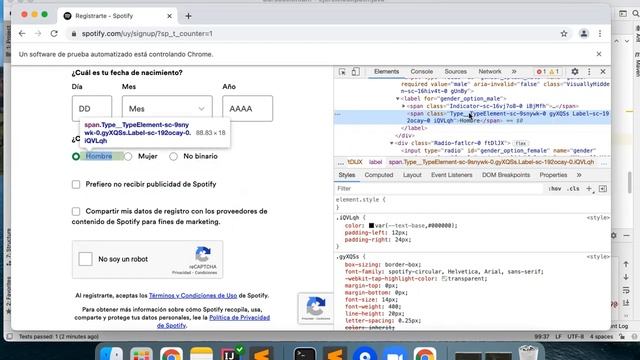Click the styles Filter input field
Screen dimensions: 640x360
[x=439, y=189]
